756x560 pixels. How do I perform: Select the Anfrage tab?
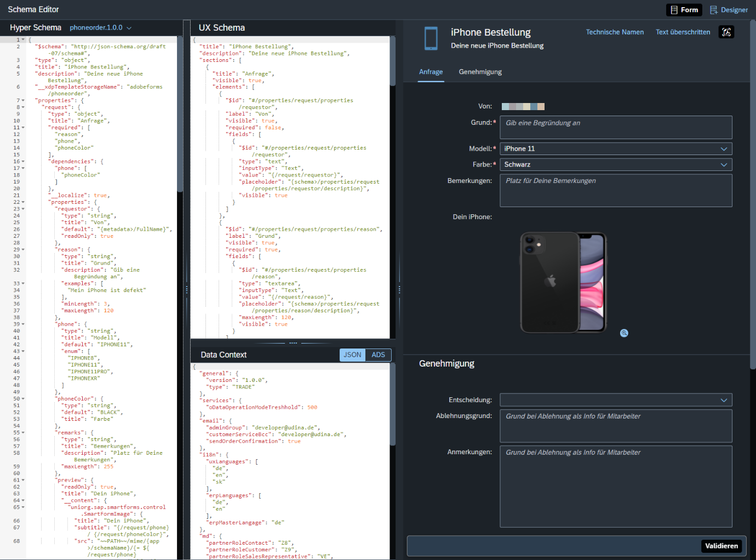431,72
